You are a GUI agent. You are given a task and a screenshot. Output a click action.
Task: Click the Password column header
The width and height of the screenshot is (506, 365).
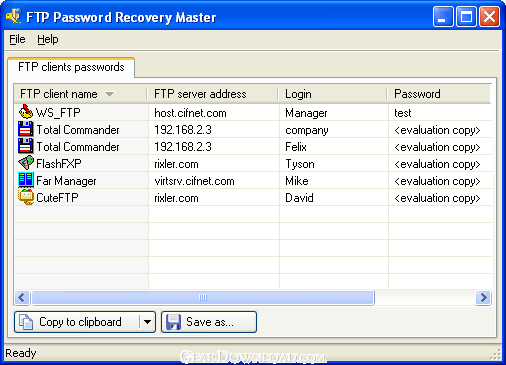[x=439, y=94]
